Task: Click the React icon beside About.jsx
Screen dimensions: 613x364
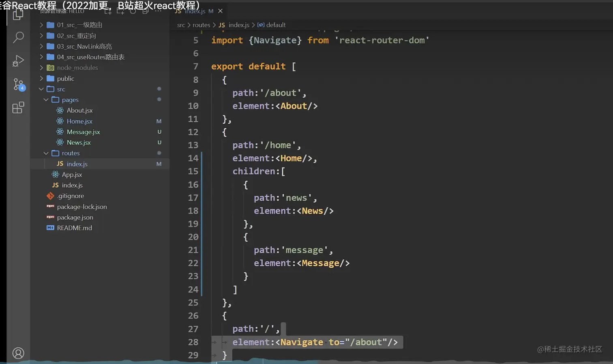Action: pyautogui.click(x=60, y=110)
